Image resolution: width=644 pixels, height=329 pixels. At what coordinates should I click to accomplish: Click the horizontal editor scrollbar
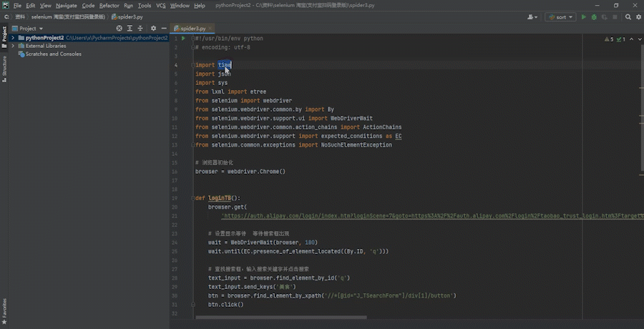[x=281, y=317]
